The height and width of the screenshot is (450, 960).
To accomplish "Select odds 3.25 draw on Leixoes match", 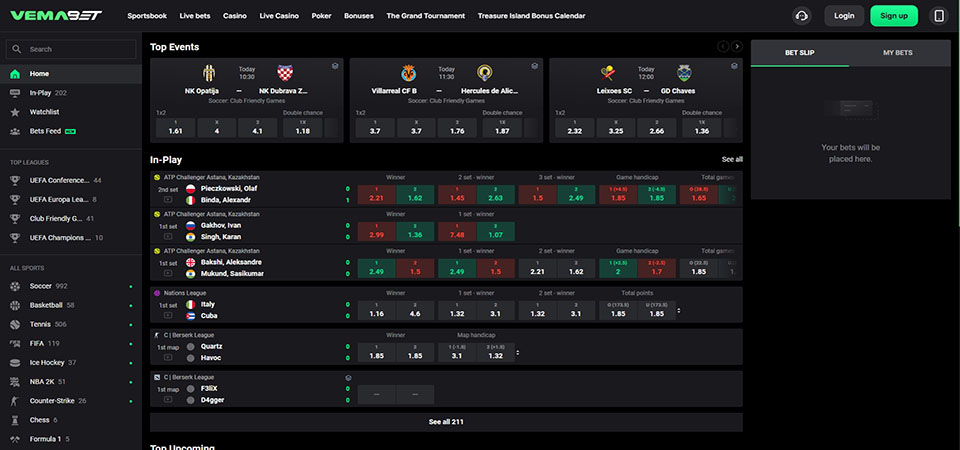I will 616,128.
